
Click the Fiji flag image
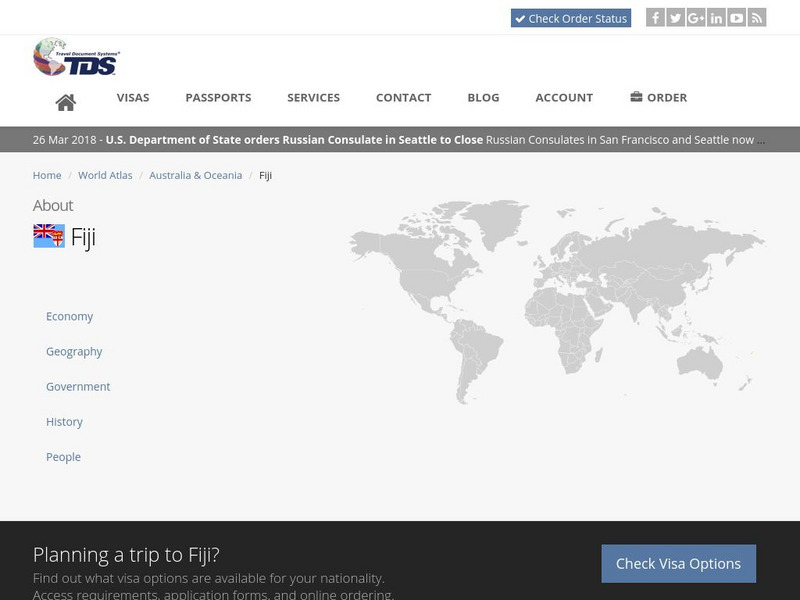(x=48, y=236)
